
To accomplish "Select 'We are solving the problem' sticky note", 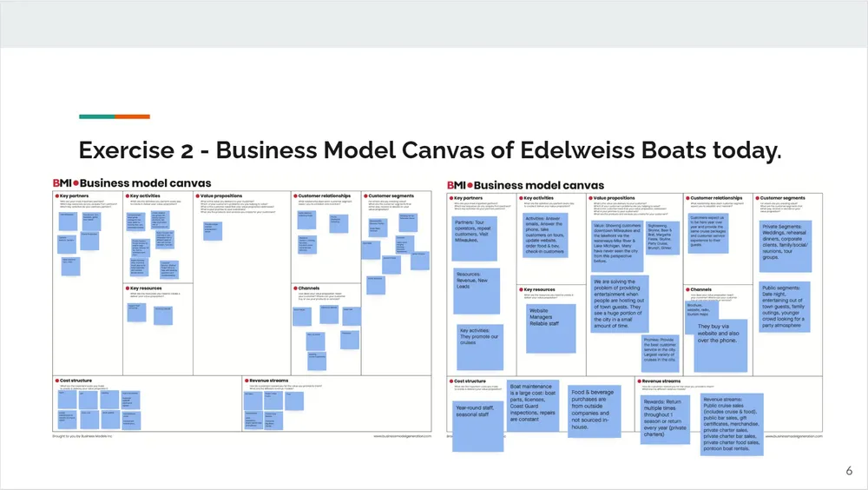I will point(620,304).
